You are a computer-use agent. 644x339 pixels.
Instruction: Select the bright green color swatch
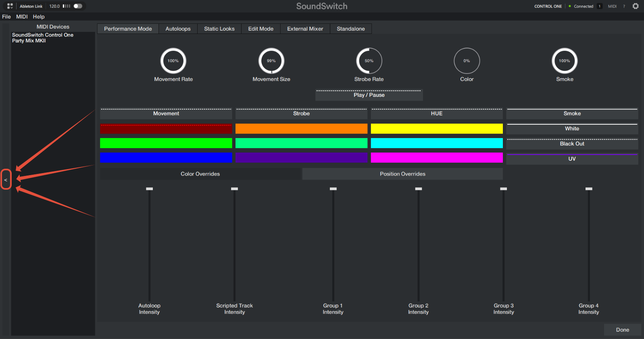(166, 143)
